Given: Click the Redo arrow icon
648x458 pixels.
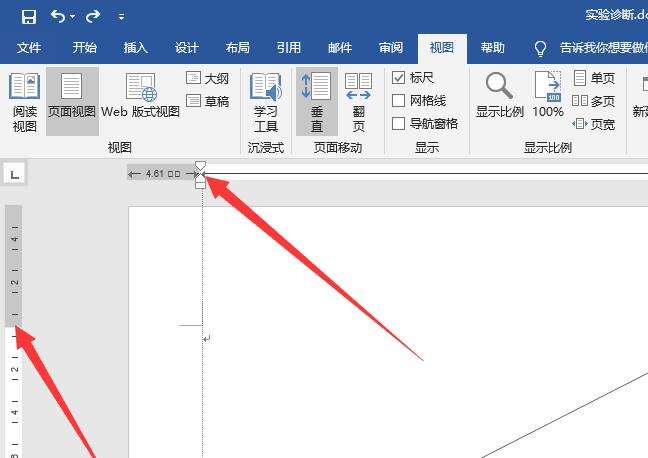Looking at the screenshot, I should pyautogui.click(x=93, y=17).
